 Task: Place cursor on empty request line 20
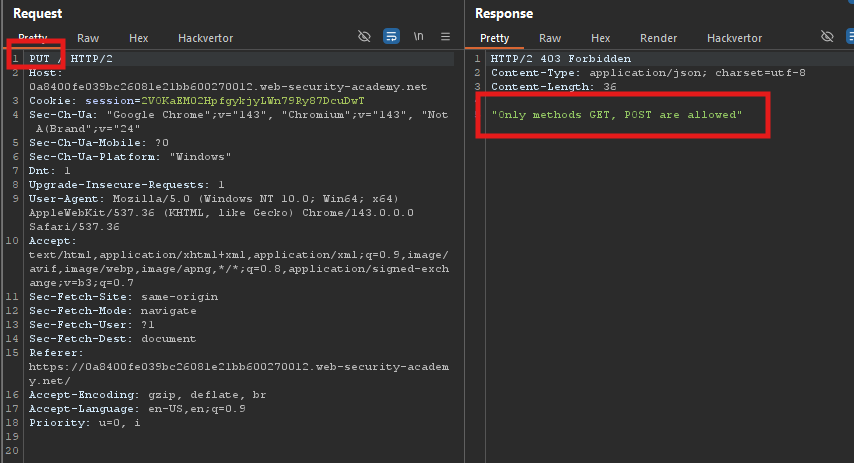pos(240,451)
